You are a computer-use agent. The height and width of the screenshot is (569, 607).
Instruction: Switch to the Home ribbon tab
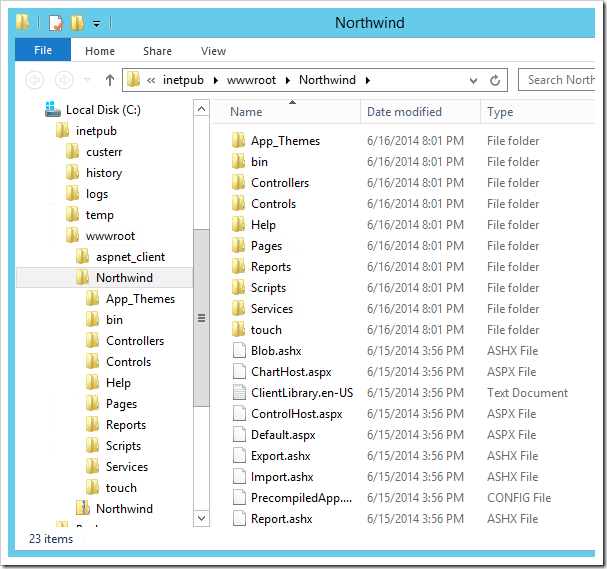pyautogui.click(x=100, y=51)
